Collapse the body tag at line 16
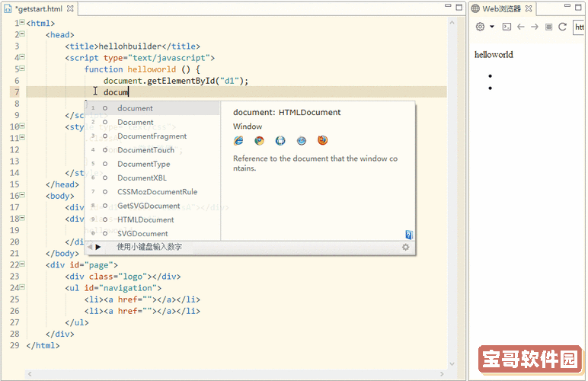The width and height of the screenshot is (588, 381). 22,194
